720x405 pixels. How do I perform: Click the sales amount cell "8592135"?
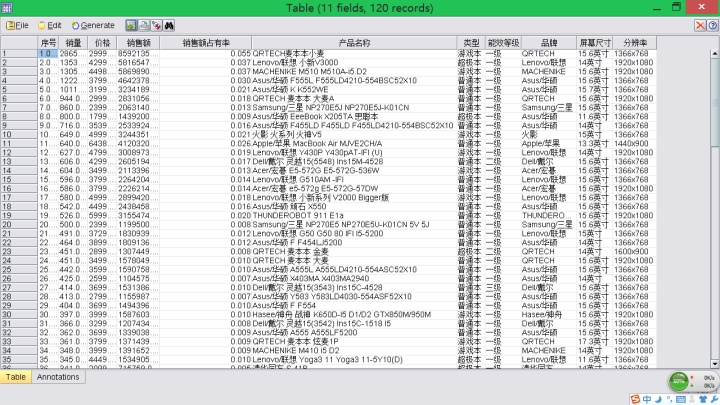coord(136,54)
